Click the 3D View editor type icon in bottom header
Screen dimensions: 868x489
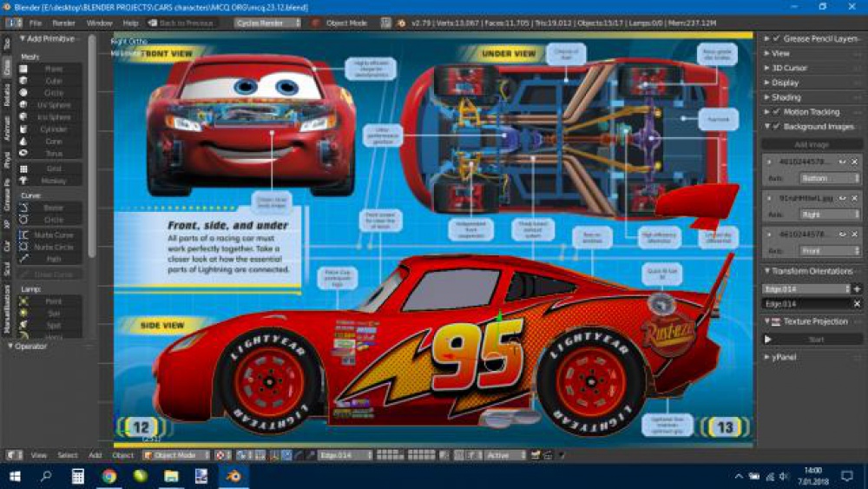tap(14, 454)
